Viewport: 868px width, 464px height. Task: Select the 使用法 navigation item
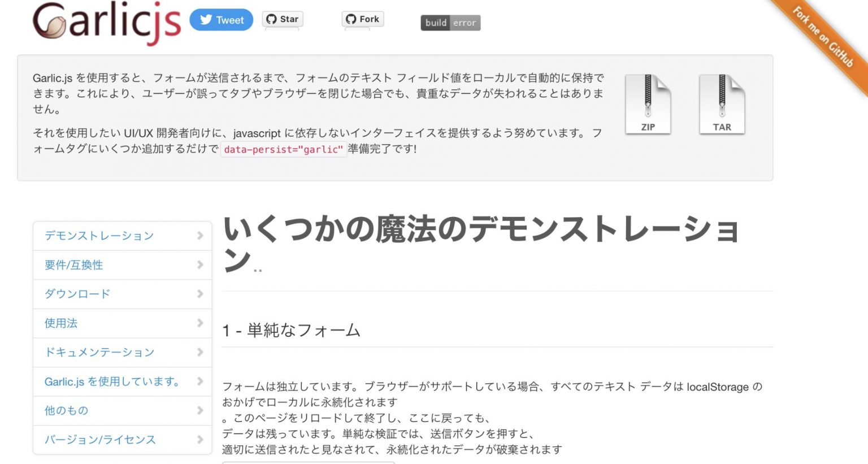click(x=60, y=323)
